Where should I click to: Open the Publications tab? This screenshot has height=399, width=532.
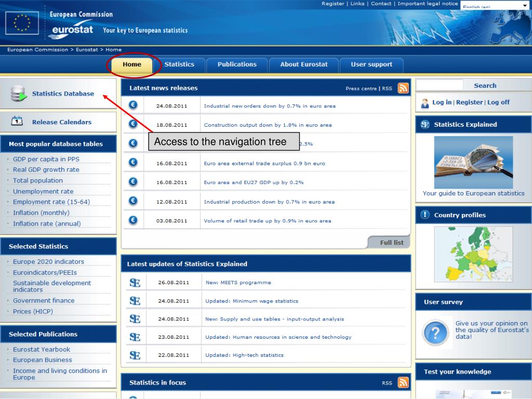click(237, 64)
